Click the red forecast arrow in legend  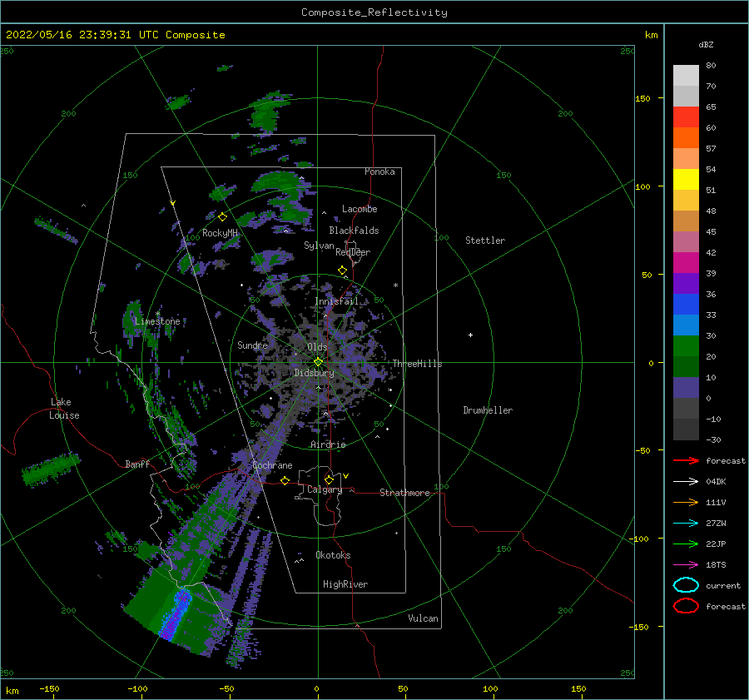pyautogui.click(x=686, y=460)
